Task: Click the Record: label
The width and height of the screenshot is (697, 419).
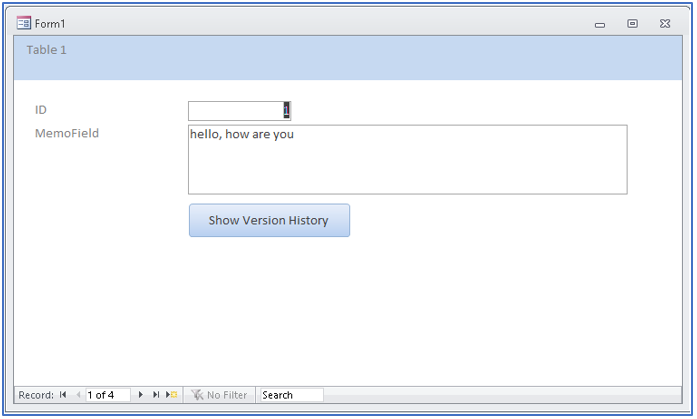Action: [x=36, y=395]
